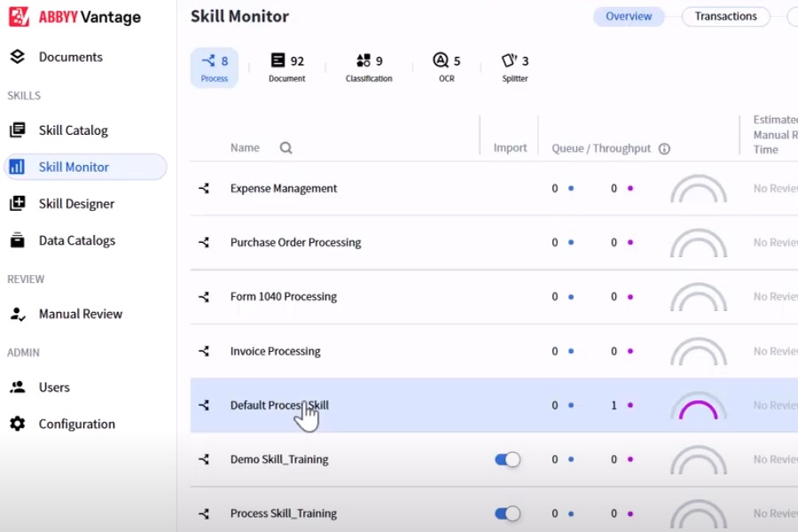Click the process icon beside Demo Skill_Training

204,459
